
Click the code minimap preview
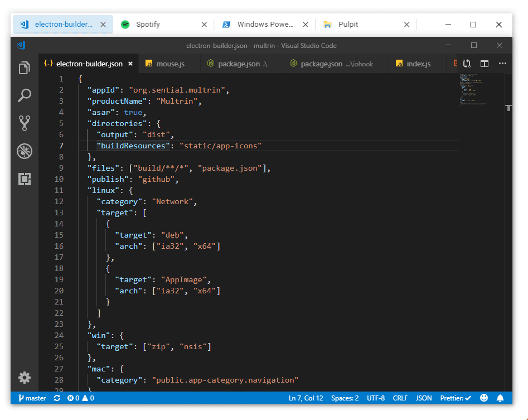click(472, 90)
